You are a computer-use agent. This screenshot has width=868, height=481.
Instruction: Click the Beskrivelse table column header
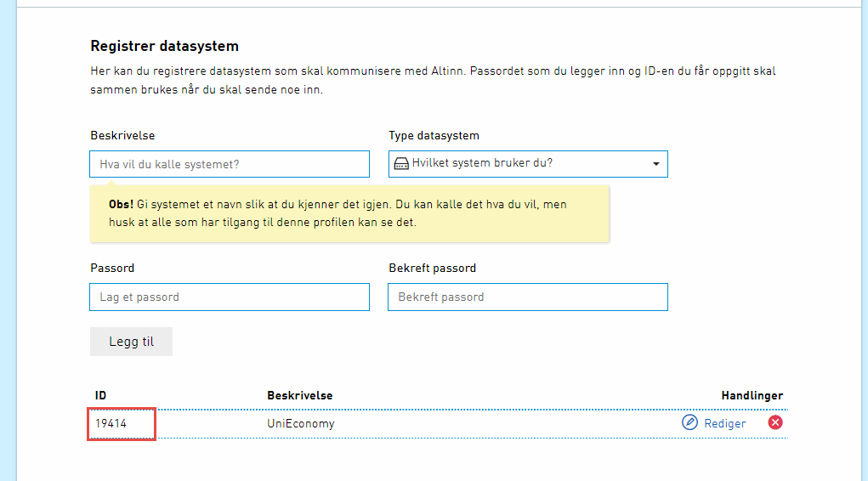tap(299, 396)
